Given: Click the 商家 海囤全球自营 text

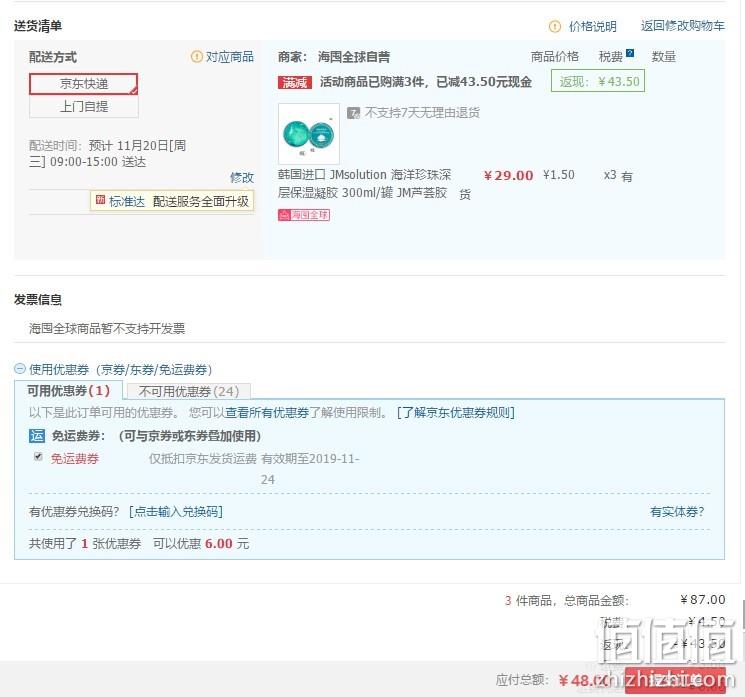Looking at the screenshot, I should (x=334, y=57).
